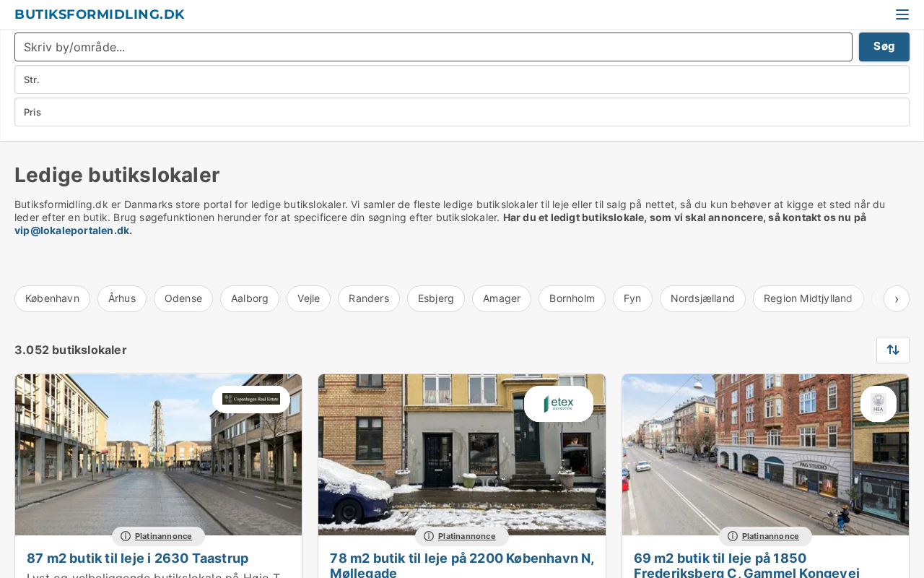This screenshot has height=578, width=924.
Task: Filter by Region Midtjylland chip
Action: tap(808, 298)
